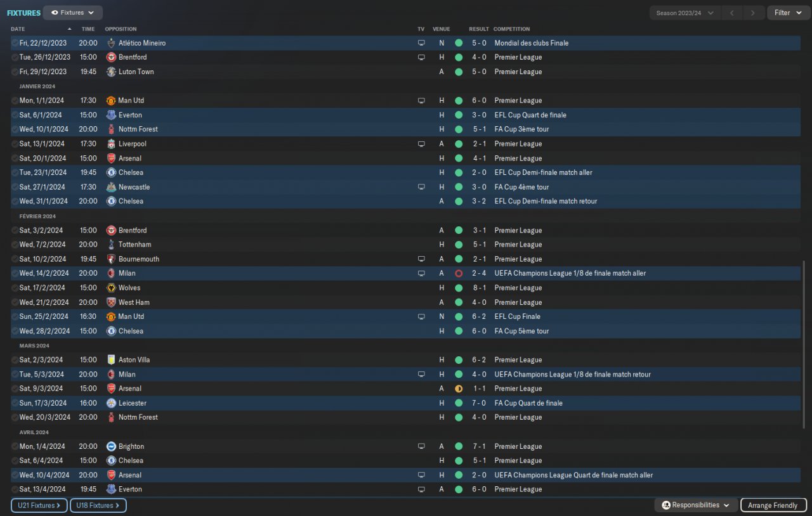Toggle the check circle beside Sun, 25/2/2024
This screenshot has width=812, height=516.
(x=15, y=316)
